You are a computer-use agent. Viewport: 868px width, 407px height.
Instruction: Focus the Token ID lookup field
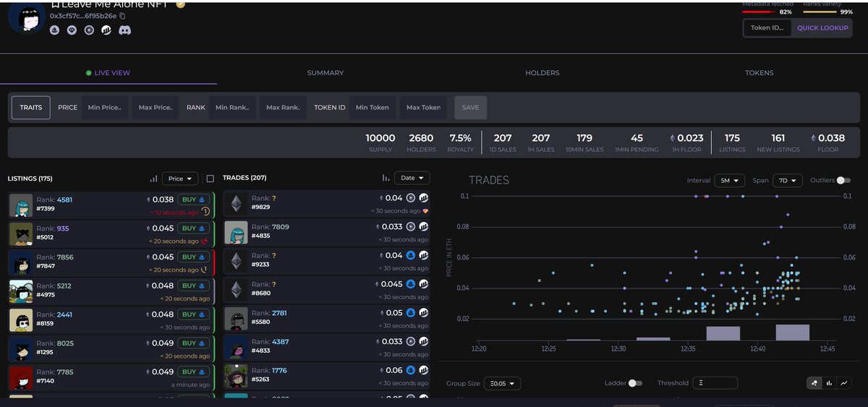pos(767,27)
